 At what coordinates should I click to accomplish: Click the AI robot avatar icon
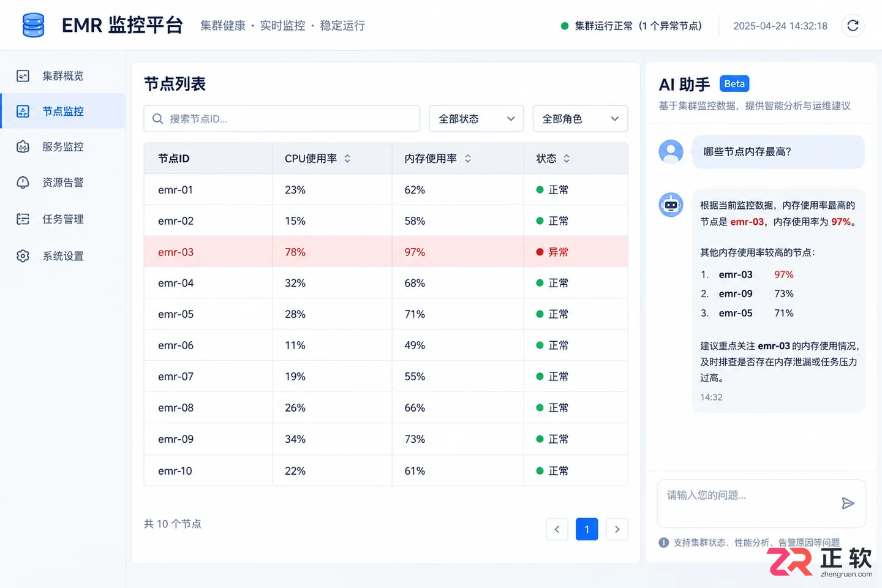coord(671,205)
